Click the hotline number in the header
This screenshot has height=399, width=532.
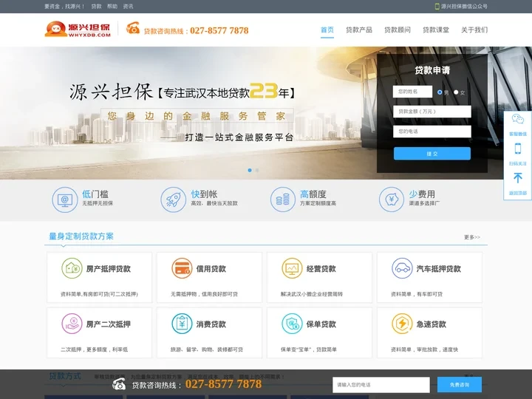click(x=219, y=30)
